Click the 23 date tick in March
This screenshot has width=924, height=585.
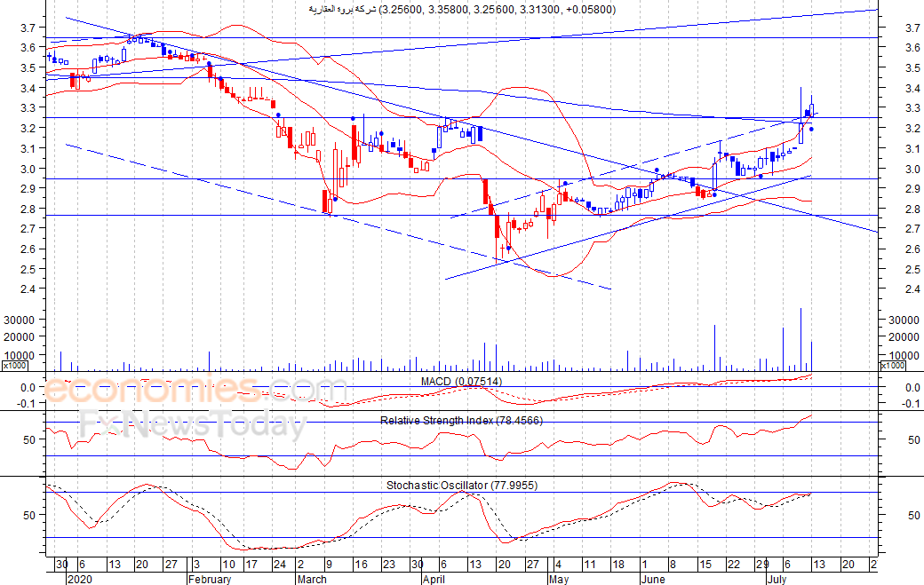[x=388, y=565]
